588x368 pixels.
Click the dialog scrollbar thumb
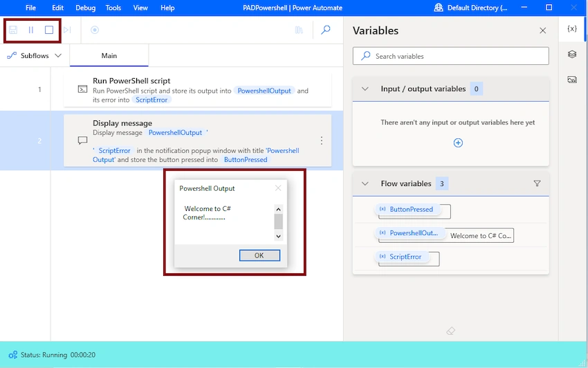(278, 222)
